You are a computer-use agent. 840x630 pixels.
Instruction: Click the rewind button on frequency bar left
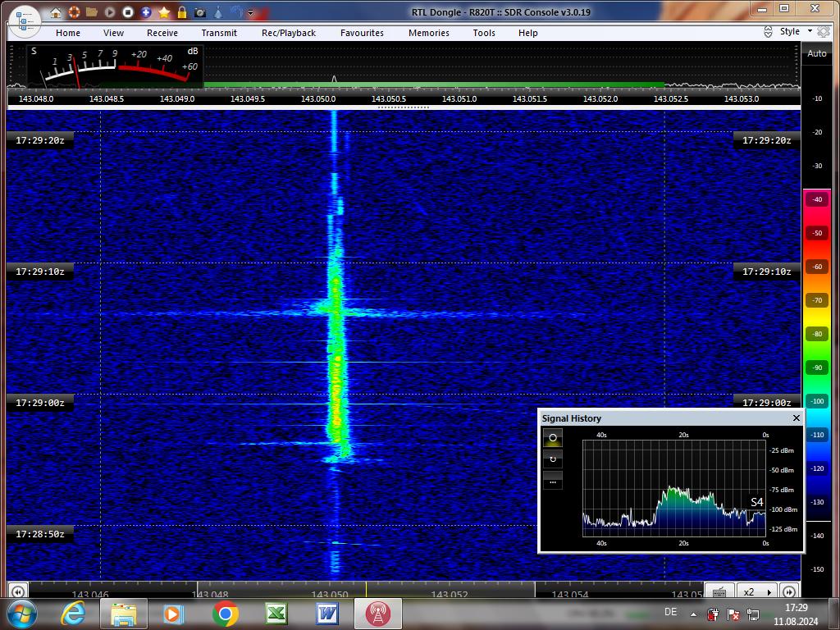click(18, 591)
